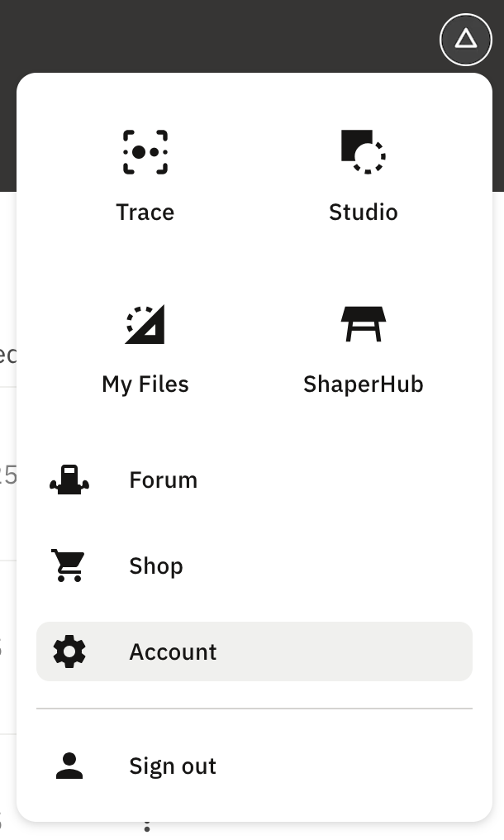Click the Shaper triangle logo button
Image resolution: width=504 pixels, height=840 pixels.
(466, 40)
